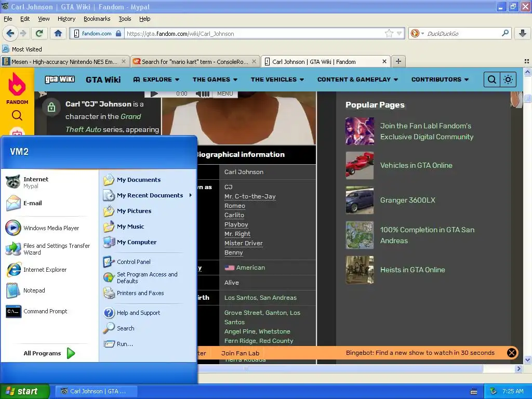Click the GTA Wiki header search icon

pos(491,79)
